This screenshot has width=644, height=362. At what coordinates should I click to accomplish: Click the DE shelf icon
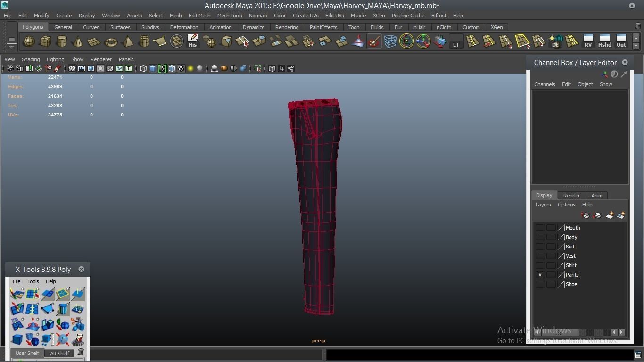click(x=555, y=41)
